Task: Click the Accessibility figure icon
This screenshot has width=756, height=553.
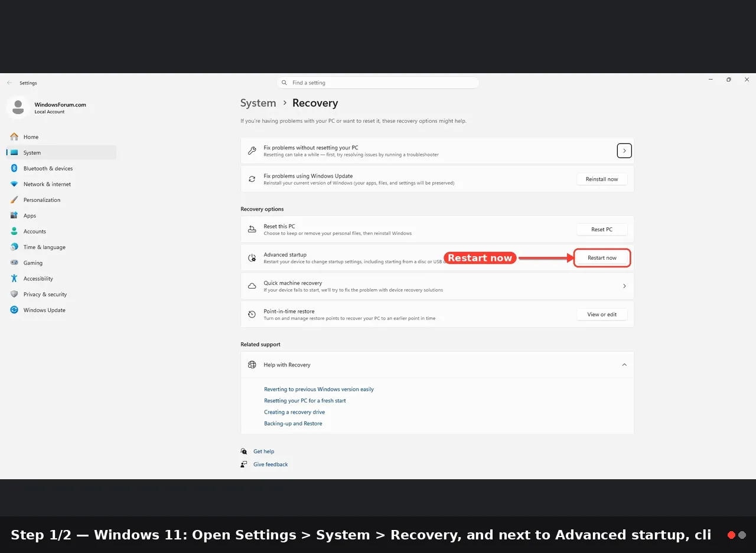Action: tap(14, 279)
